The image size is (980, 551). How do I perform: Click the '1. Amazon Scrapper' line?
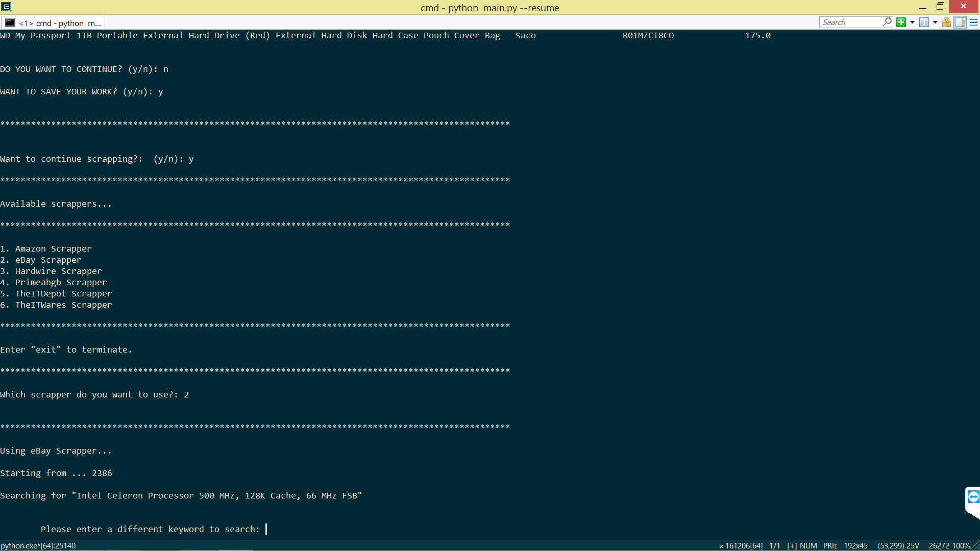point(46,248)
